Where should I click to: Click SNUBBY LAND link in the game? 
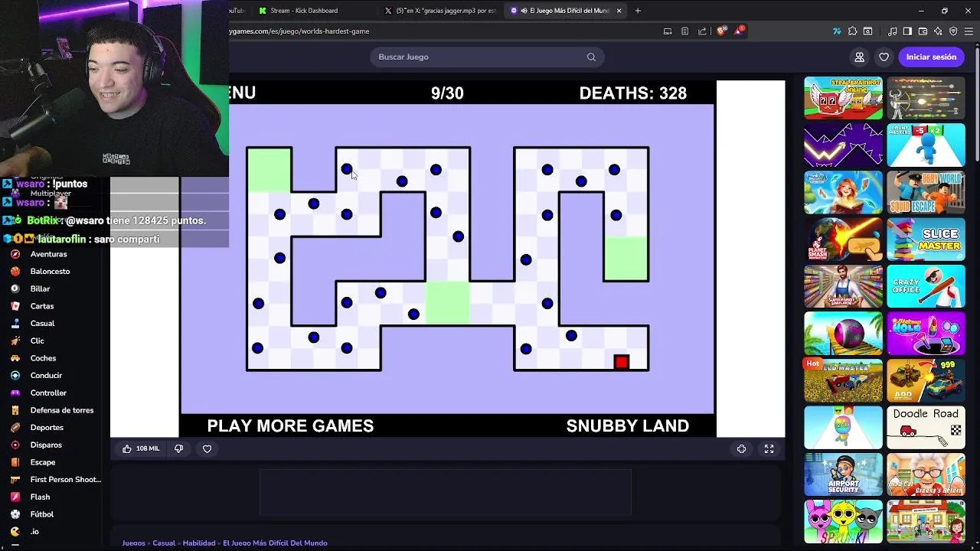click(627, 426)
